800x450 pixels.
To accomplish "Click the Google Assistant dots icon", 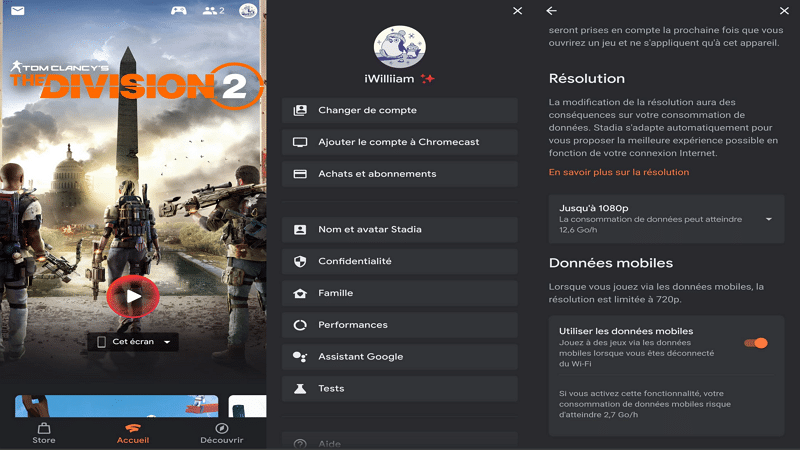I will pyautogui.click(x=300, y=357).
